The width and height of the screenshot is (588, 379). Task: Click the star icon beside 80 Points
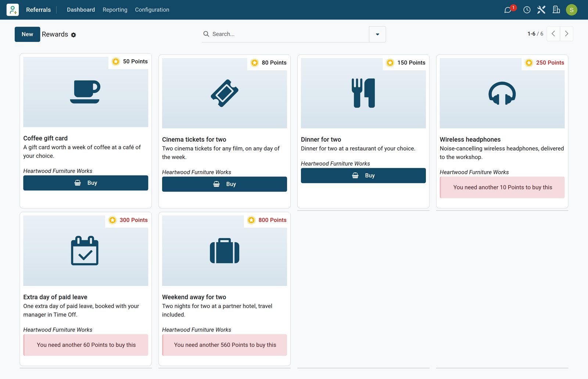[x=255, y=63]
